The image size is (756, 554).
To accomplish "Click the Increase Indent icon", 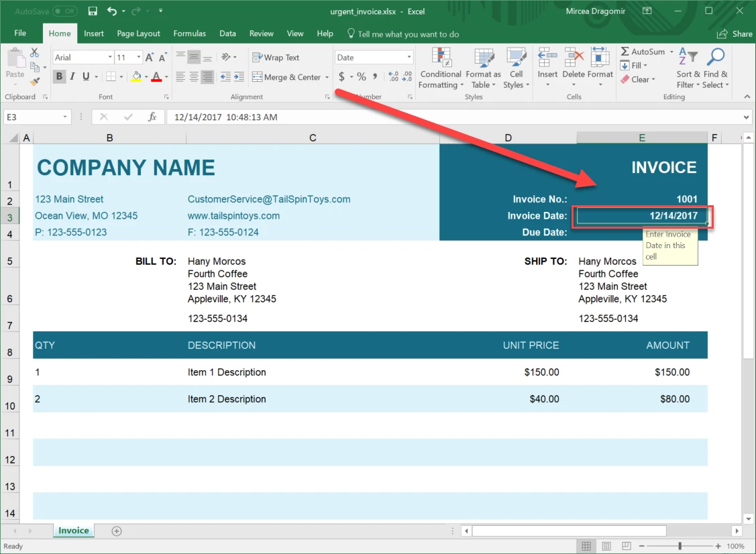I will pyautogui.click(x=239, y=76).
